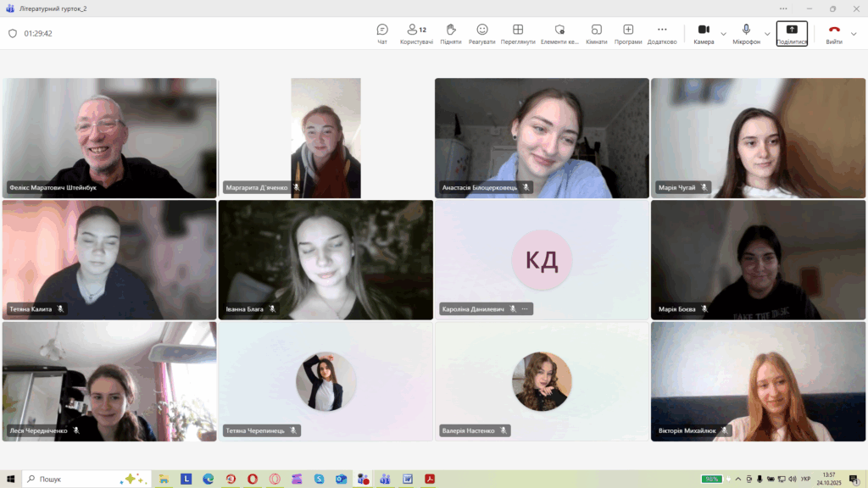Expand the dropdown arrow next to Вийти
Viewport: 868px width, 488px height.
(854, 34)
